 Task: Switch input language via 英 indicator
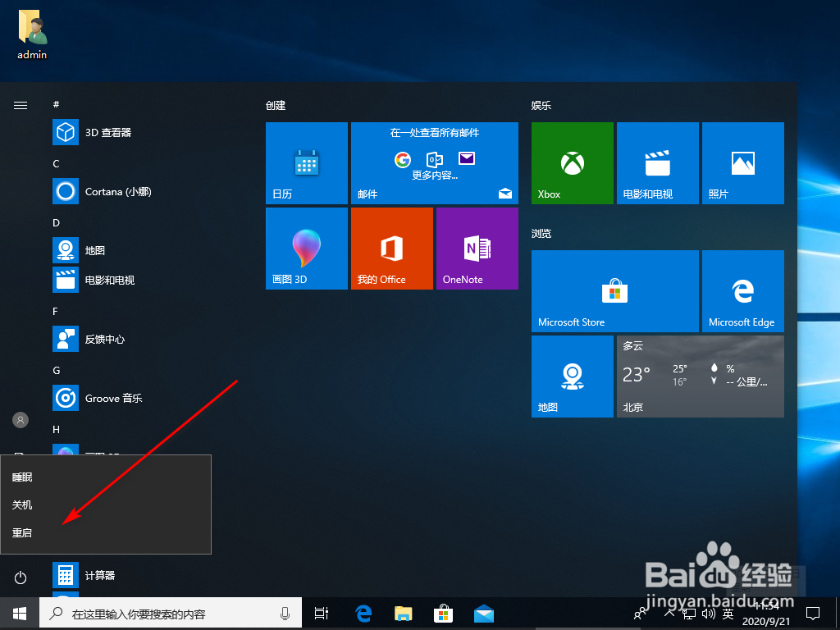pos(728,614)
